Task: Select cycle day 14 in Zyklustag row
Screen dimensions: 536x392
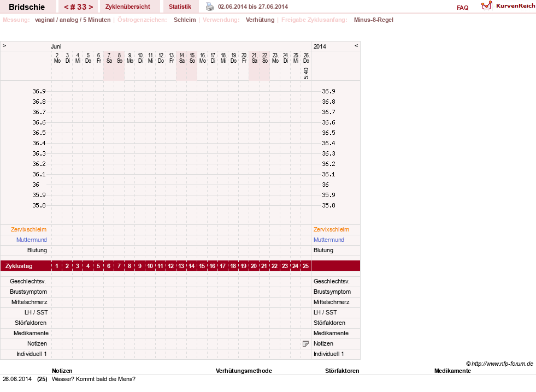Action: tap(191, 266)
